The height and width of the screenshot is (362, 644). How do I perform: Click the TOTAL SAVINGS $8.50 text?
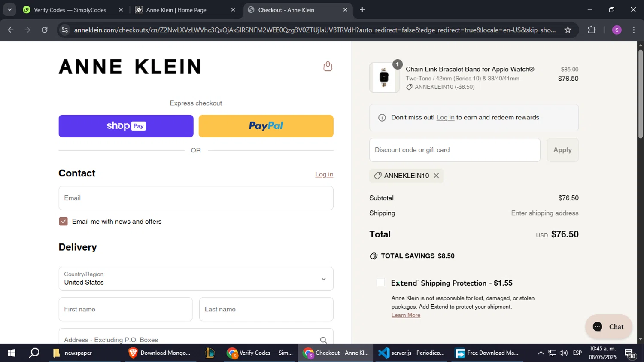418,256
